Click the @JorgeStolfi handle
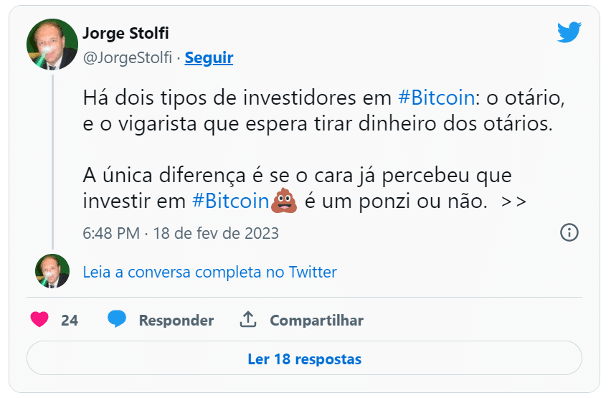The image size is (611, 398). [x=127, y=58]
